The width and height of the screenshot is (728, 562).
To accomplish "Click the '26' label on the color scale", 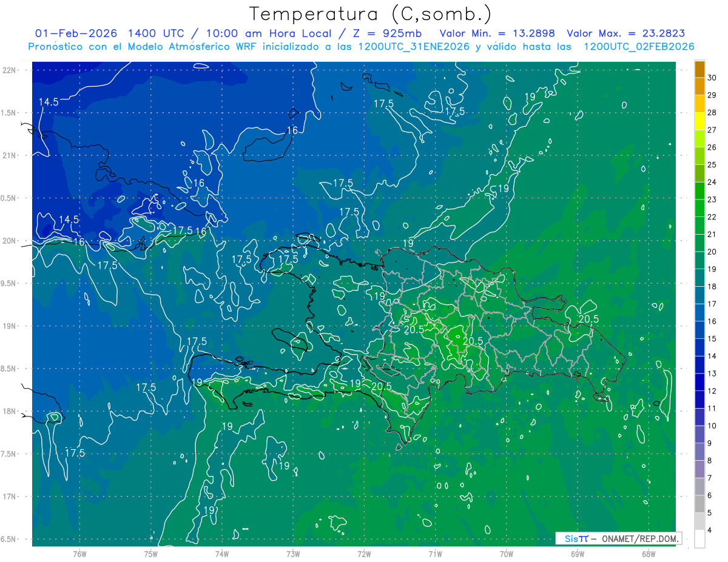I will pyautogui.click(x=712, y=147).
